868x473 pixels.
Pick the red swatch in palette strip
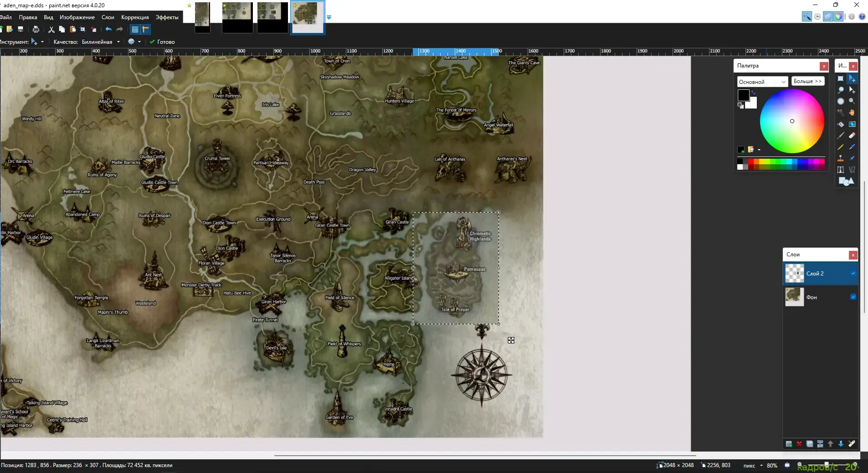pyautogui.click(x=750, y=161)
